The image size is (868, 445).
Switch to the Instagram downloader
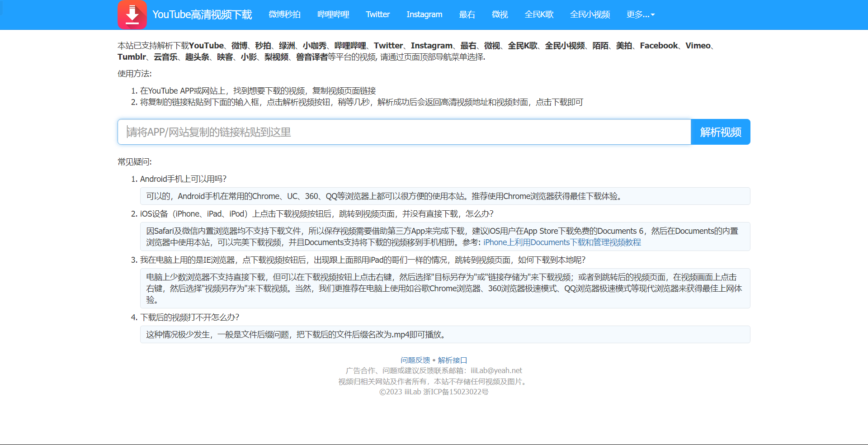pyautogui.click(x=424, y=14)
